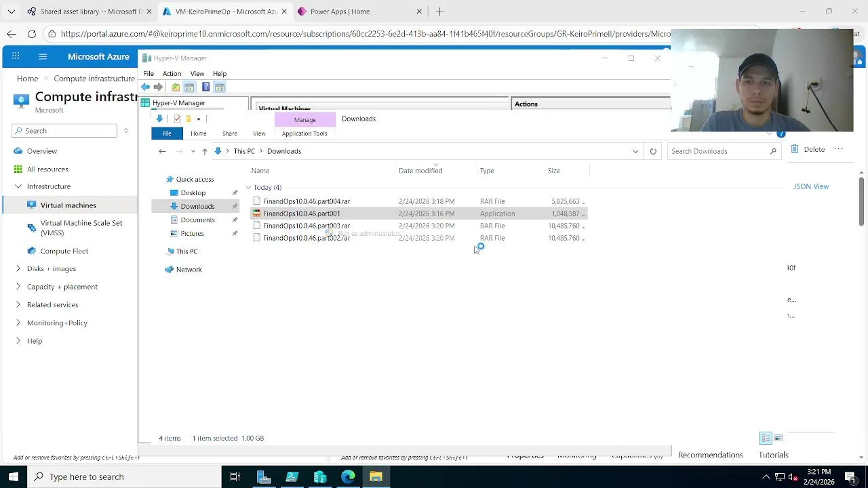Select Hyper-V Manager node in console tree
Viewport: 868px width, 488px height.
point(178,103)
